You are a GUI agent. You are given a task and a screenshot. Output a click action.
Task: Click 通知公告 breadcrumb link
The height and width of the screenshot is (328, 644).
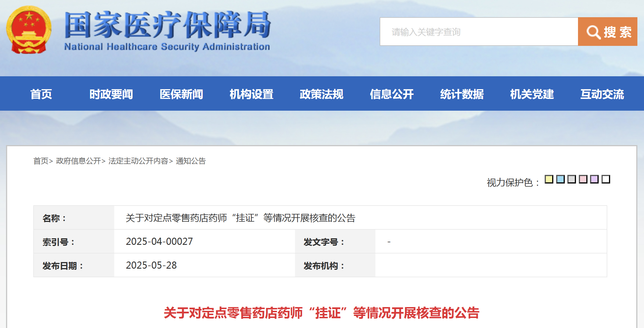point(191,161)
